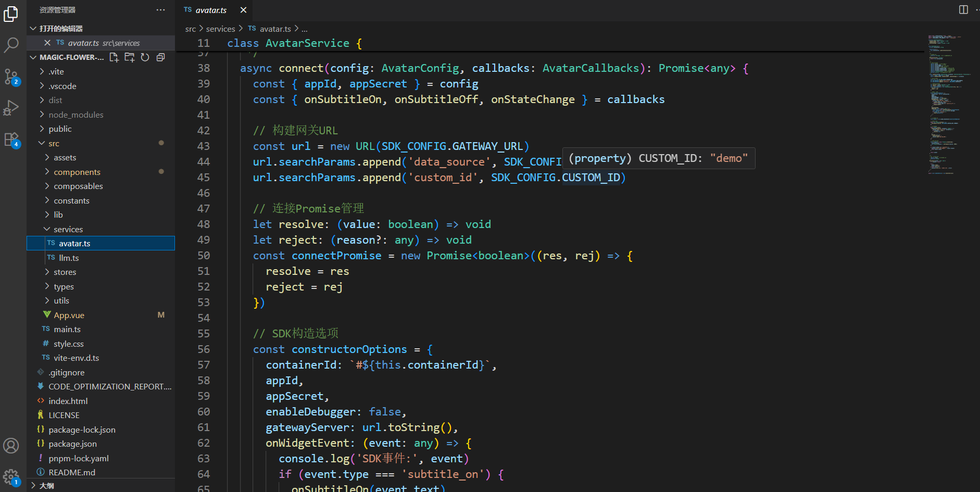The width and height of the screenshot is (980, 492).
Task: Expand the types folder
Action: pyautogui.click(x=100, y=286)
